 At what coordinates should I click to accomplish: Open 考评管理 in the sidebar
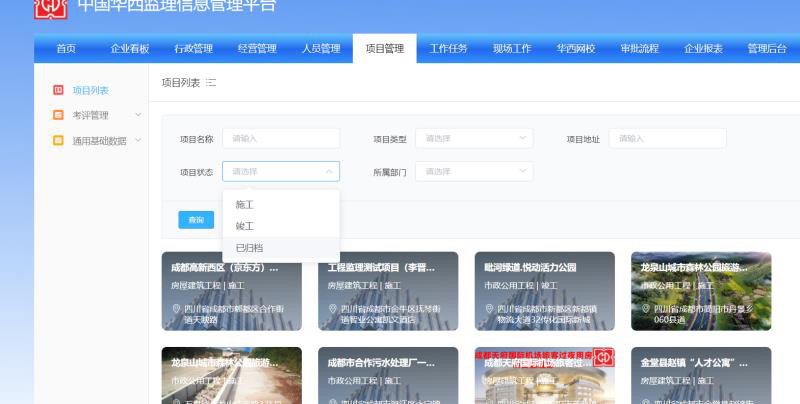pos(91,115)
